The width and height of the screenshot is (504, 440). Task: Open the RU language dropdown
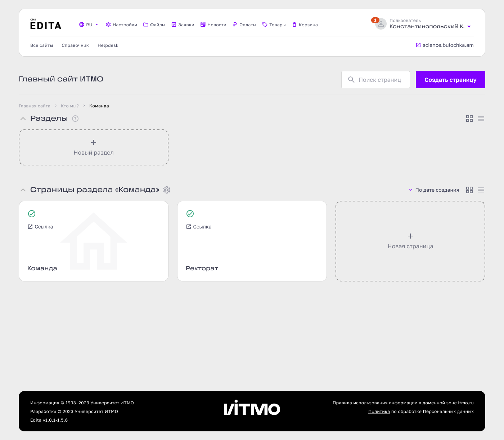(89, 25)
